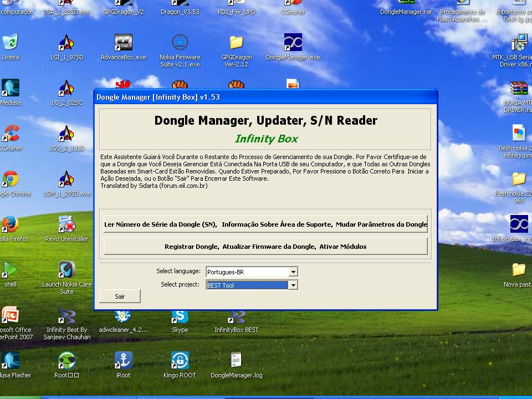Launch Kingo ROOT desktop icon

(x=180, y=360)
